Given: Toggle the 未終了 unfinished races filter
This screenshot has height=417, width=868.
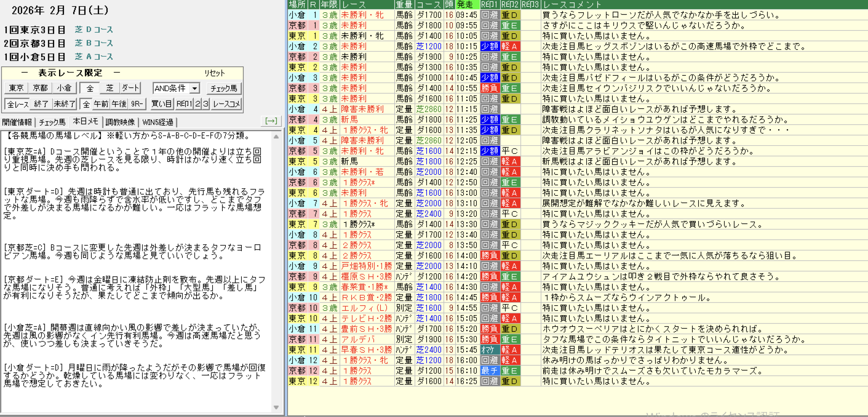Looking at the screenshot, I should pyautogui.click(x=64, y=104).
